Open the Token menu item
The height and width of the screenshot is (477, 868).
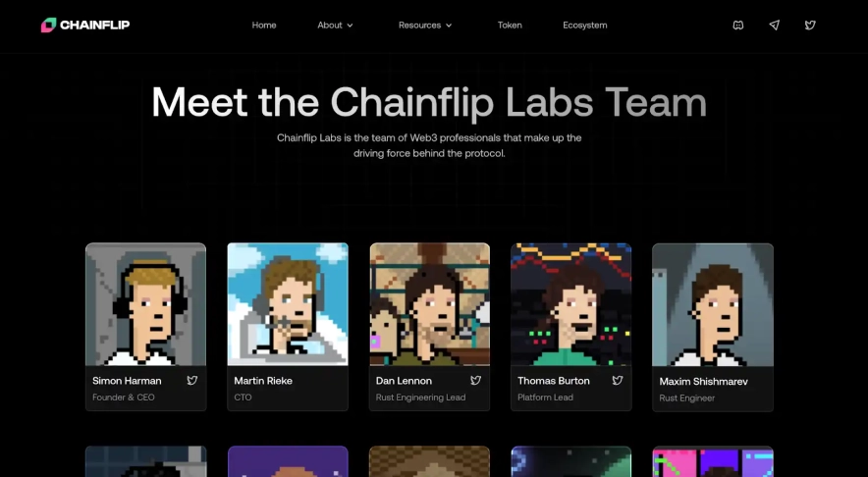(x=510, y=25)
